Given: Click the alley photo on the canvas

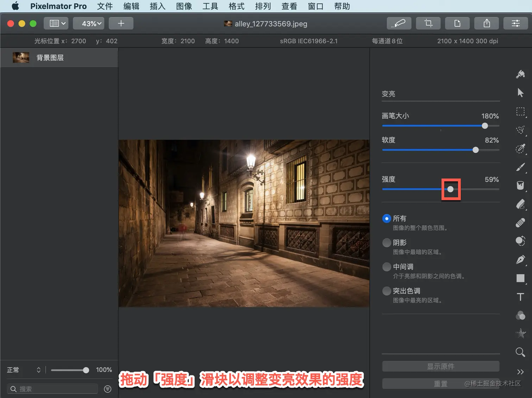Looking at the screenshot, I should tap(244, 223).
